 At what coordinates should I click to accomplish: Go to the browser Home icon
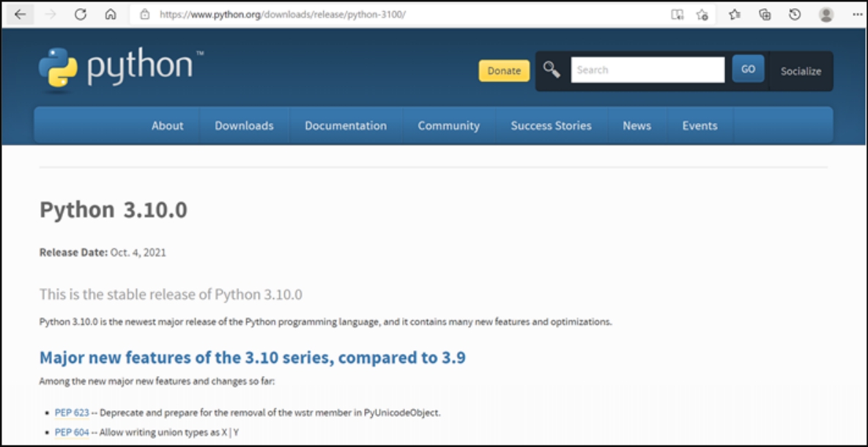pos(111,14)
